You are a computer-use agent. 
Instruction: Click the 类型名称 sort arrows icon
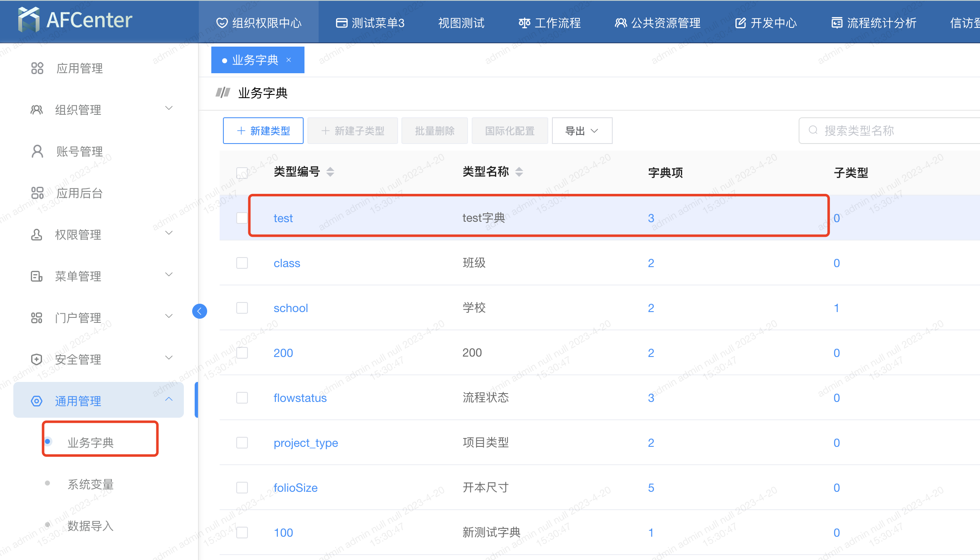click(519, 172)
